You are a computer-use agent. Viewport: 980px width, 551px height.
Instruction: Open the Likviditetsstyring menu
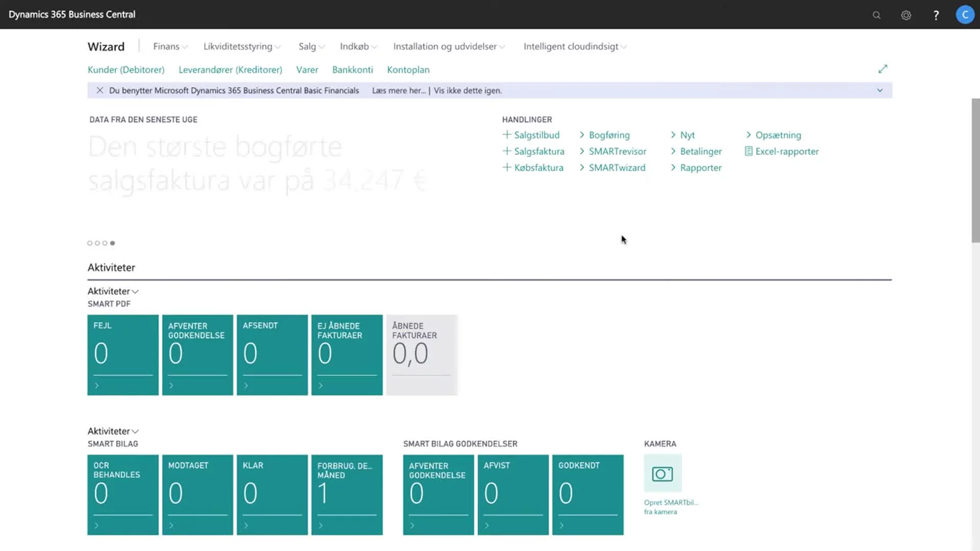[x=242, y=46]
